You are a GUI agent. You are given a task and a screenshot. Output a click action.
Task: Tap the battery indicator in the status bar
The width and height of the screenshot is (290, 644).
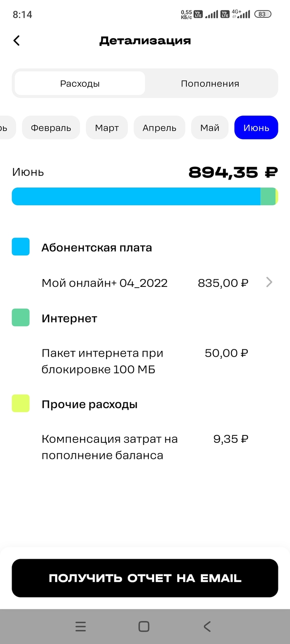262,14
